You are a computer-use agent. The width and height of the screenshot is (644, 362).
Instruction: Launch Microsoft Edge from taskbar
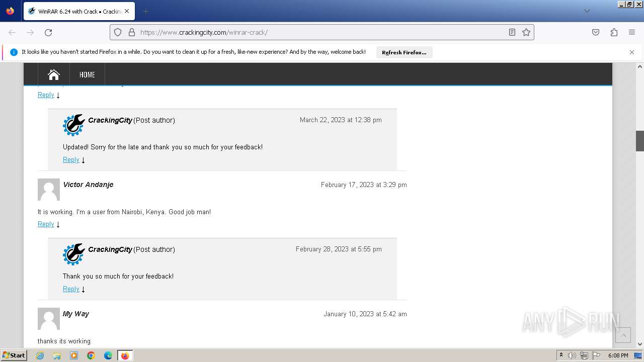pos(108,355)
